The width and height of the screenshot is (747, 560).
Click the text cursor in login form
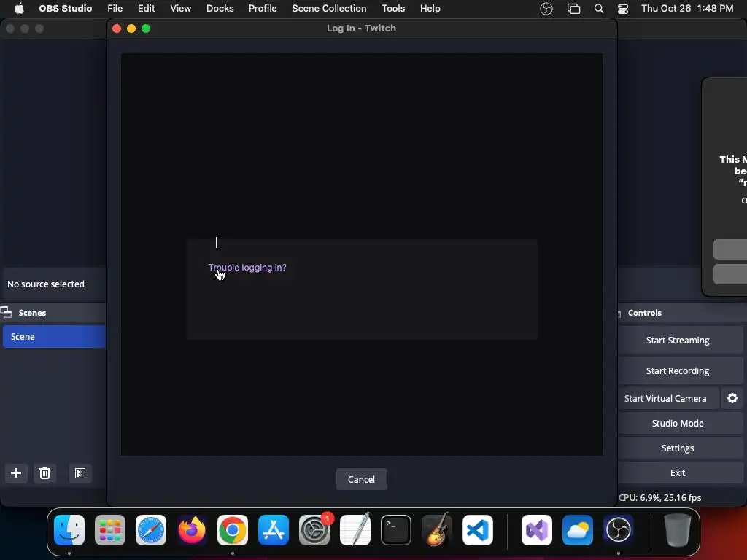(216, 242)
